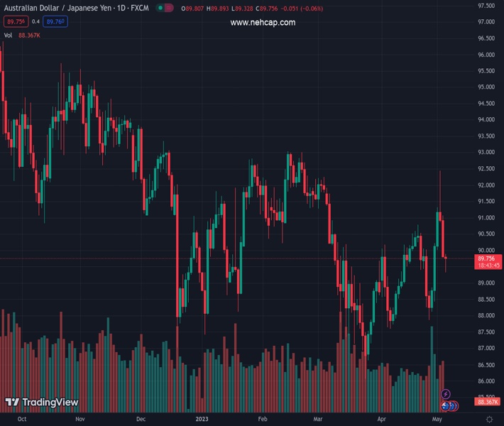Click the www.nehcap.com watermark link
Viewport: 504px width, 426px height.
tap(263, 23)
